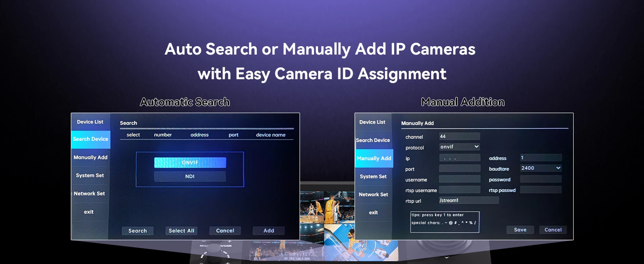Focus the ip address input field

[x=460, y=158]
